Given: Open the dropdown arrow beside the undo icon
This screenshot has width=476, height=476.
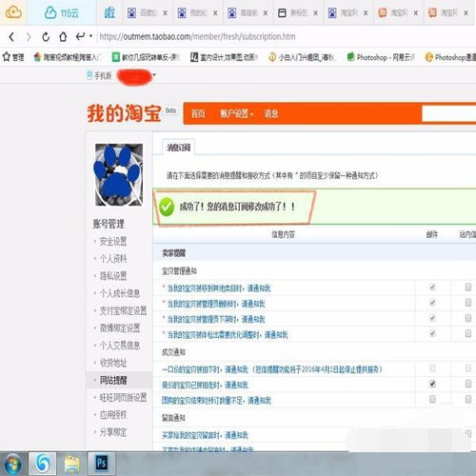Looking at the screenshot, I should point(90,36).
